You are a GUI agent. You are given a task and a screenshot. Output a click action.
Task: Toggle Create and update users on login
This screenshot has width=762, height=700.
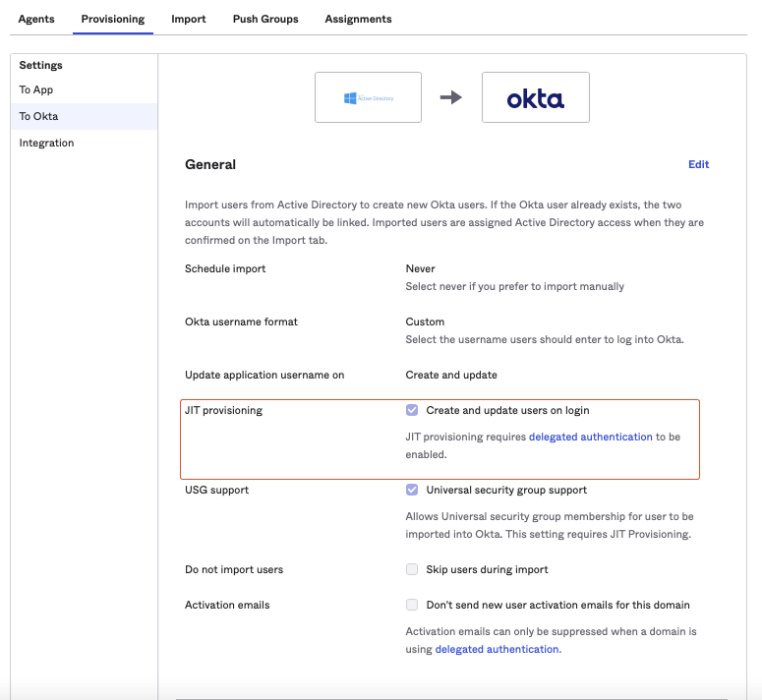[x=412, y=410]
